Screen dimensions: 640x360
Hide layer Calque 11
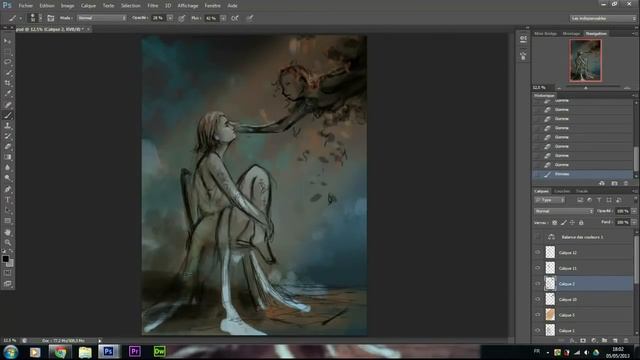(538, 268)
